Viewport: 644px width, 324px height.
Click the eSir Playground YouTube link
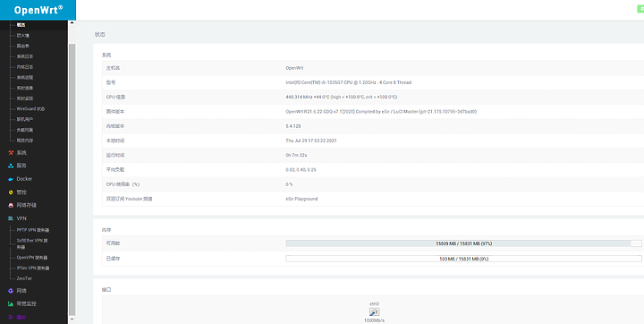point(301,199)
